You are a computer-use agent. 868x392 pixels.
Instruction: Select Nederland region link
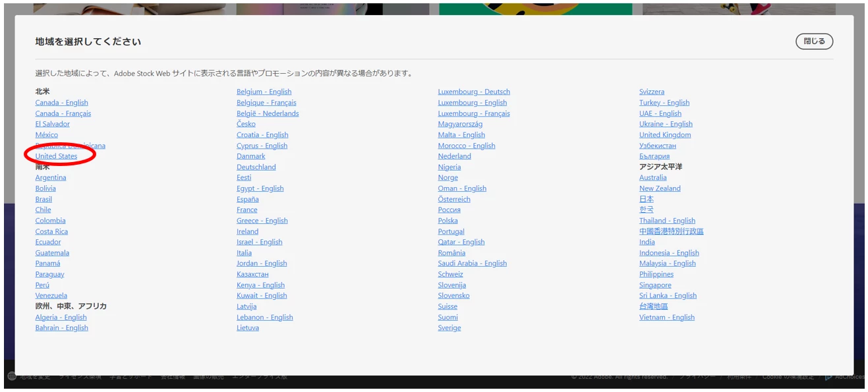coord(455,156)
